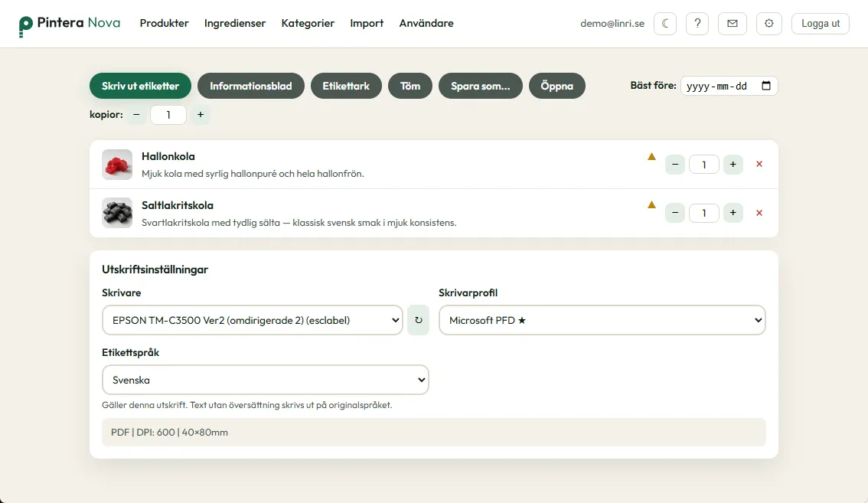868x503 pixels.
Task: Click the warning triangle on Hallonkola
Action: coord(651,157)
